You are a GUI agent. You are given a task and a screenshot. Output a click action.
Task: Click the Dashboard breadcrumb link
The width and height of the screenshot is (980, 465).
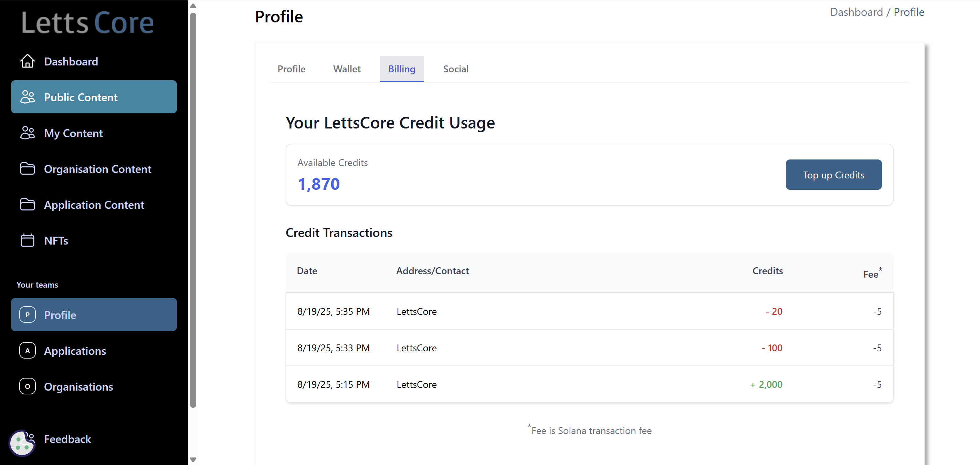coord(856,12)
